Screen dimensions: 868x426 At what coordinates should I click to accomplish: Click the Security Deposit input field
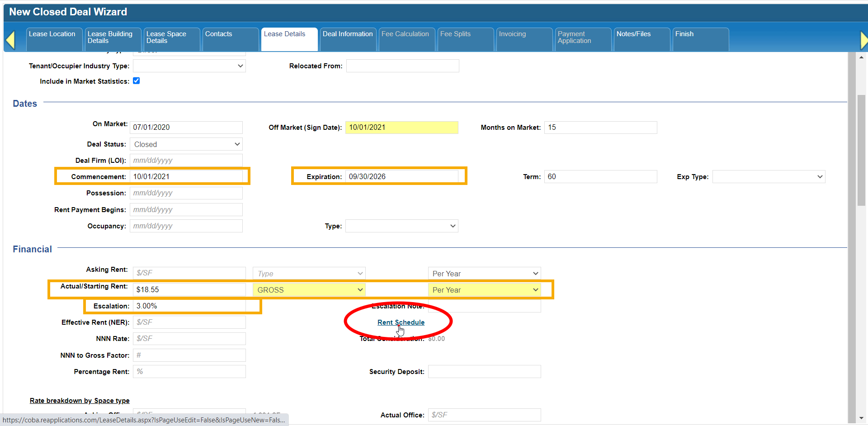click(x=484, y=372)
